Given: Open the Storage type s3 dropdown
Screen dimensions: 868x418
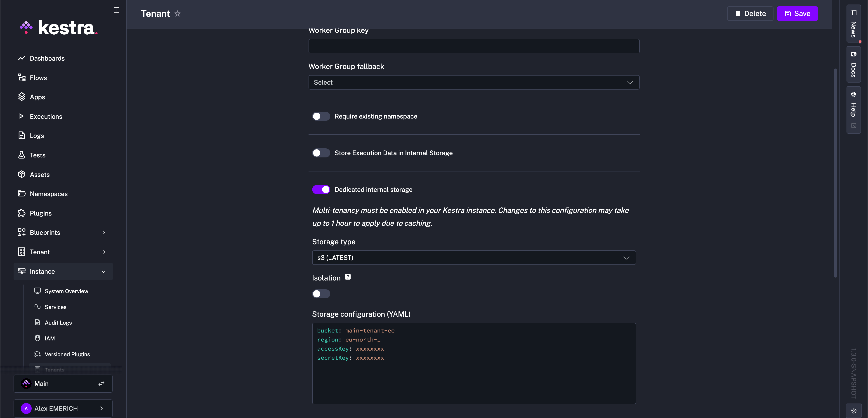Looking at the screenshot, I should tap(473, 258).
